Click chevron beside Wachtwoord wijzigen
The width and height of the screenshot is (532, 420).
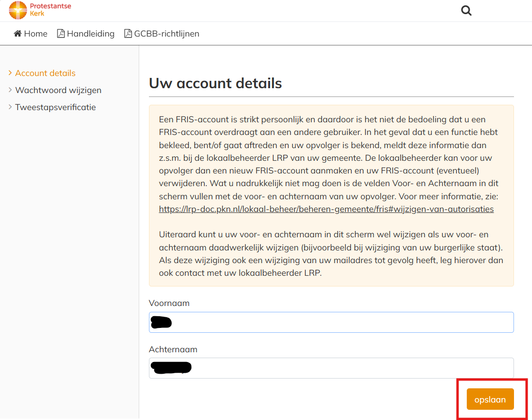tap(10, 90)
